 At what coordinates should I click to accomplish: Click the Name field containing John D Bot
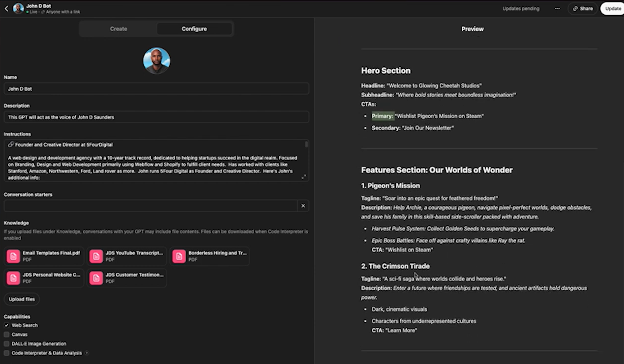156,89
